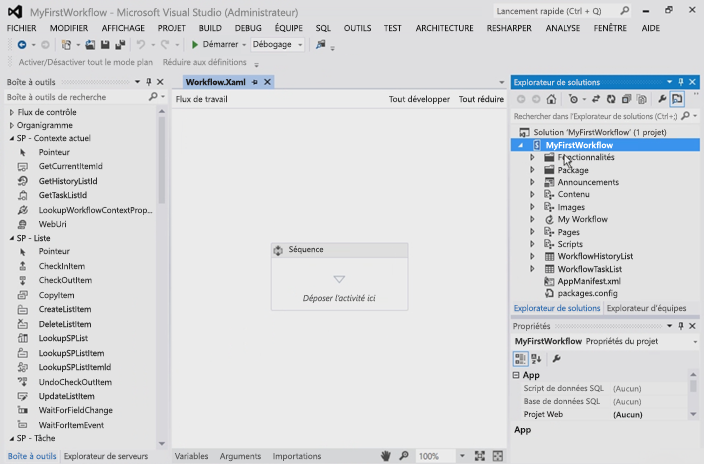Viewport: 704px width, 464px height.
Task: Click the Properties panel scrollbar down arrow
Action: click(693, 414)
